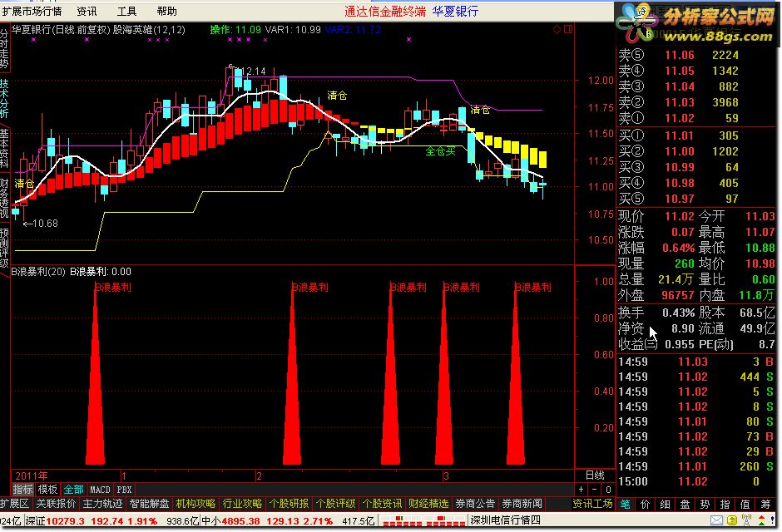Click the 2011年 timeline year label
Screen dimensions: 782x532
32,475
